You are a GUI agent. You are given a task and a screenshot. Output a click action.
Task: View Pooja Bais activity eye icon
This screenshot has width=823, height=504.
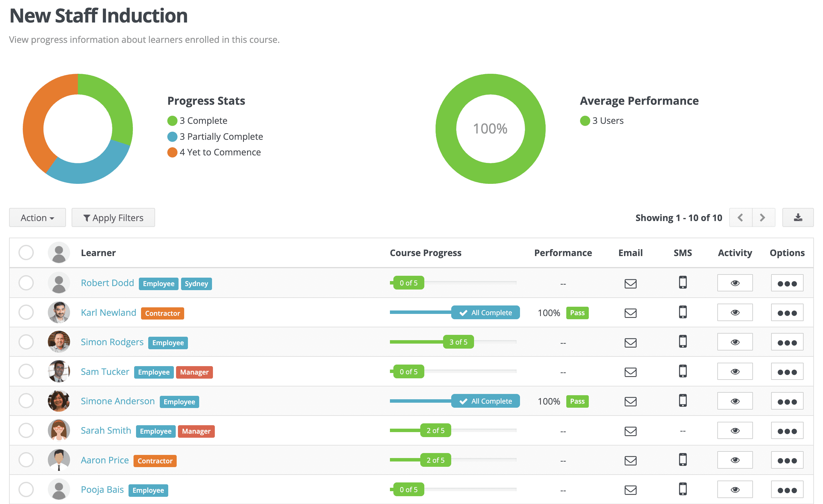click(735, 490)
